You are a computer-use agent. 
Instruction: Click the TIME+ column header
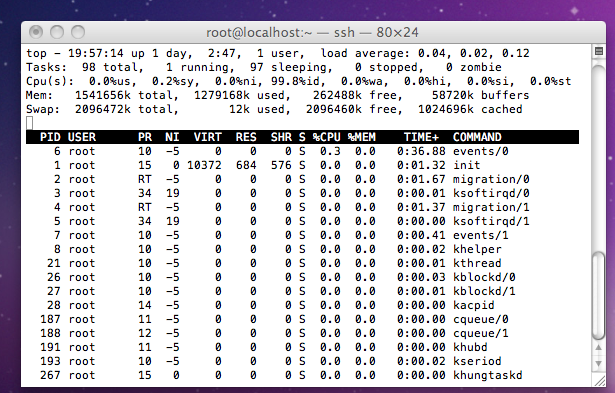coord(421,137)
